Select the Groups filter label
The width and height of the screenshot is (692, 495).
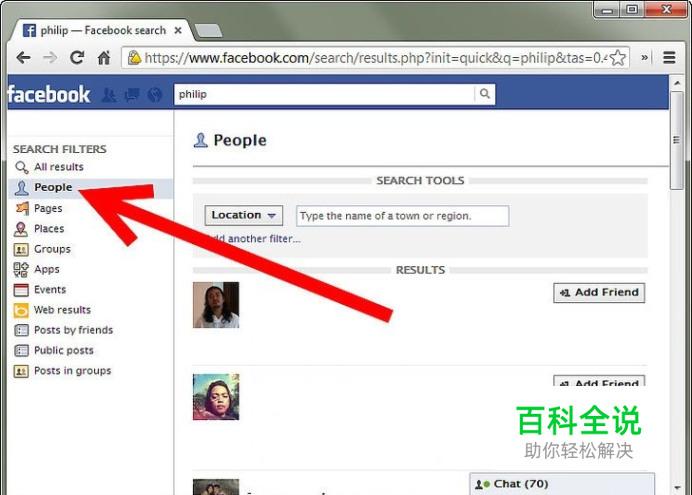click(x=52, y=249)
